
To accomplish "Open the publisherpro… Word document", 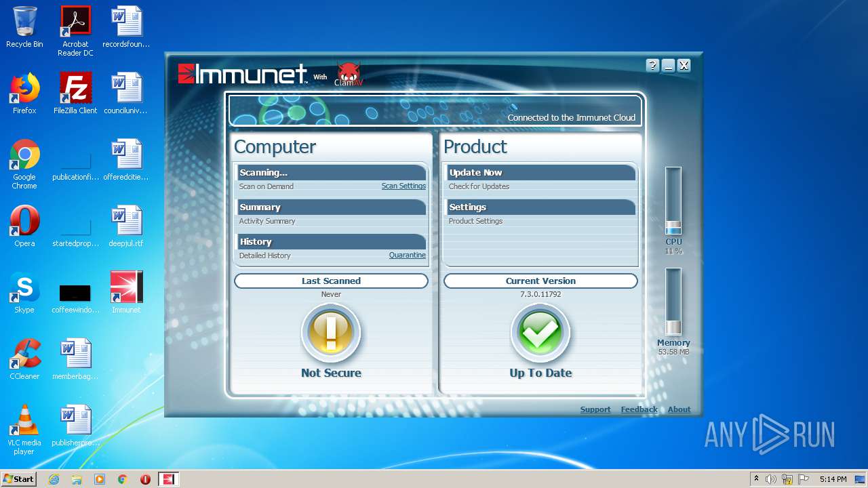I will pyautogui.click(x=75, y=426).
